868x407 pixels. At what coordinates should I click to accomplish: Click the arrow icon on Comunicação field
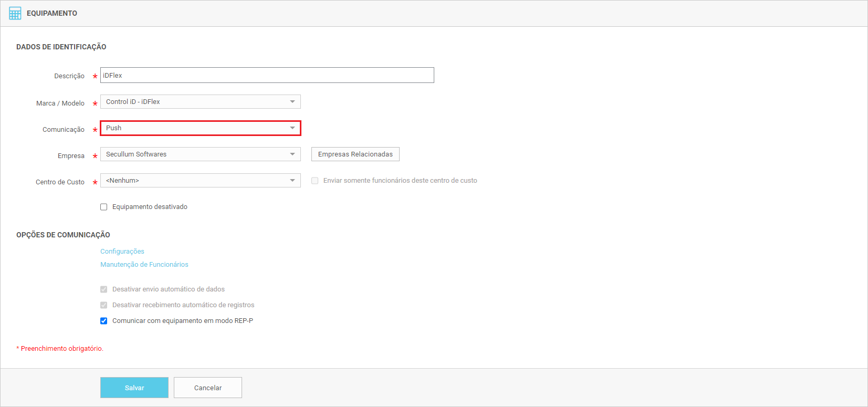pyautogui.click(x=292, y=128)
